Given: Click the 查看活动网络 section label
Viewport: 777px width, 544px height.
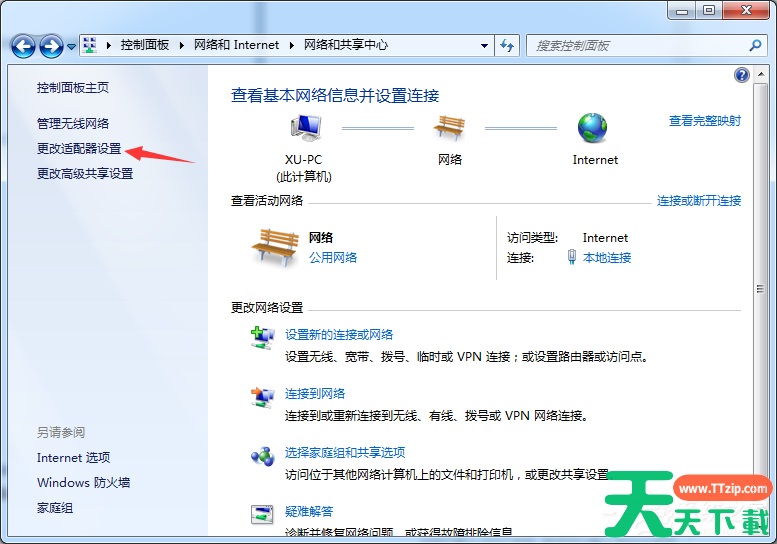Looking at the screenshot, I should (267, 200).
